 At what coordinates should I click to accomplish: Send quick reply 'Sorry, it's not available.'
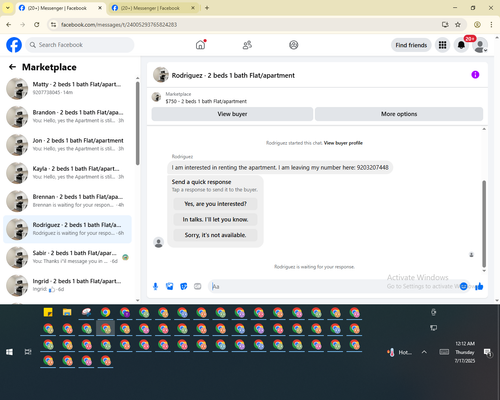tap(215, 235)
